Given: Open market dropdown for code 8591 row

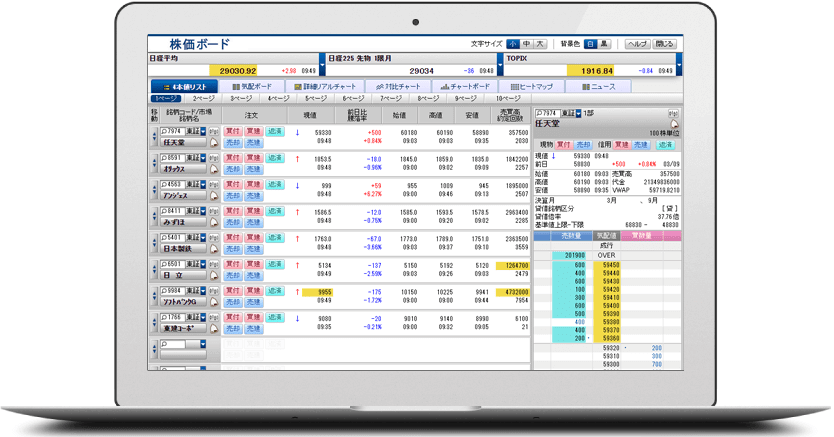Looking at the screenshot, I should tap(203, 158).
